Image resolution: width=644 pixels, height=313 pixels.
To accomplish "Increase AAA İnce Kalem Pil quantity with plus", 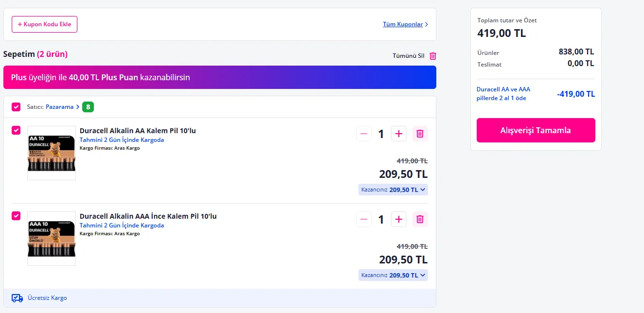I will tap(399, 219).
